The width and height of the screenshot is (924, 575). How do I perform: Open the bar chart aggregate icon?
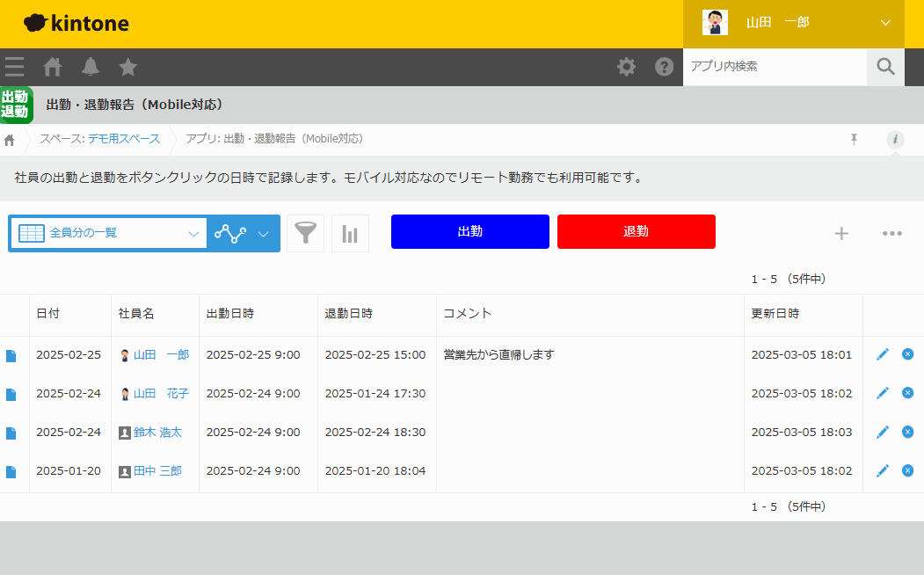click(x=350, y=234)
